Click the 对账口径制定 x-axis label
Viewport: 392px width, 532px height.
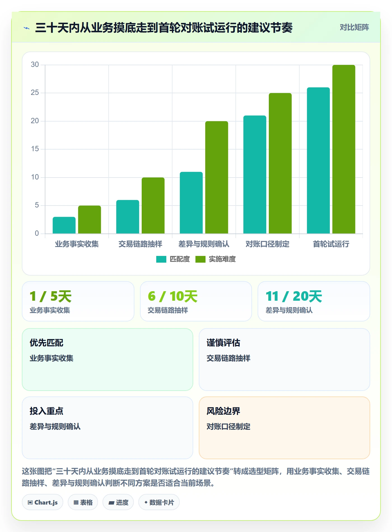pos(267,244)
